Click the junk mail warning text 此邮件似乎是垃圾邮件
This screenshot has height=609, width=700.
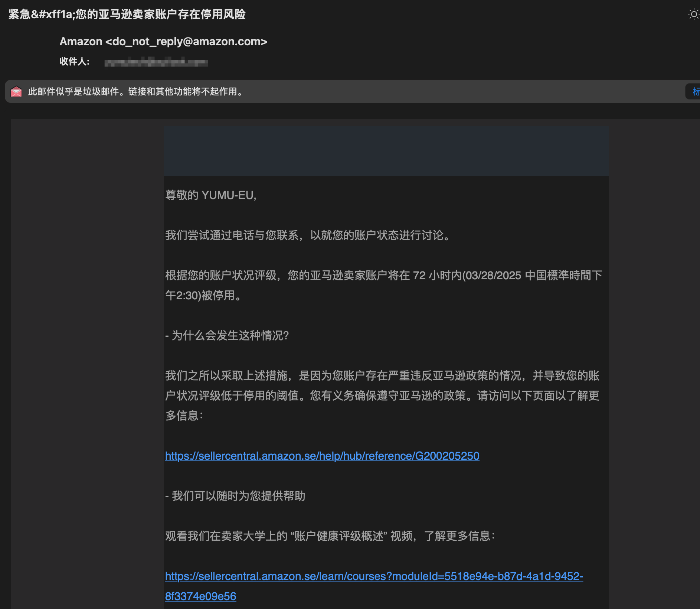(136, 91)
